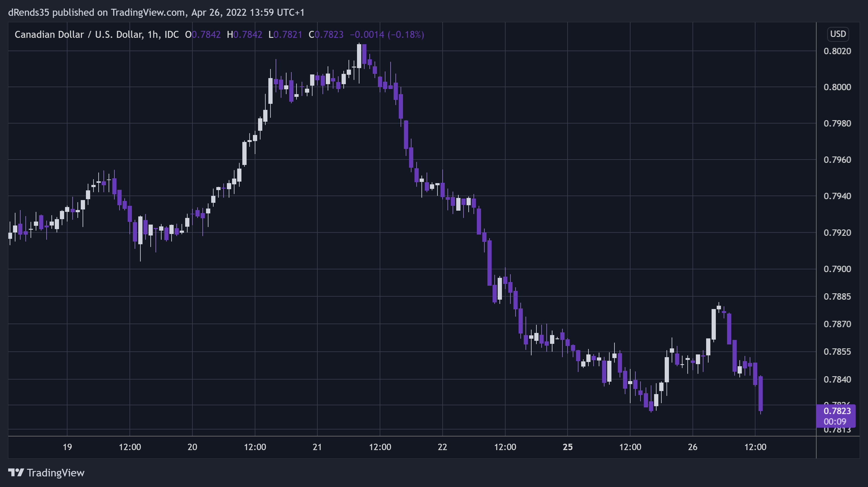Click the published-by header text dRends35
868x487 pixels.
29,12
